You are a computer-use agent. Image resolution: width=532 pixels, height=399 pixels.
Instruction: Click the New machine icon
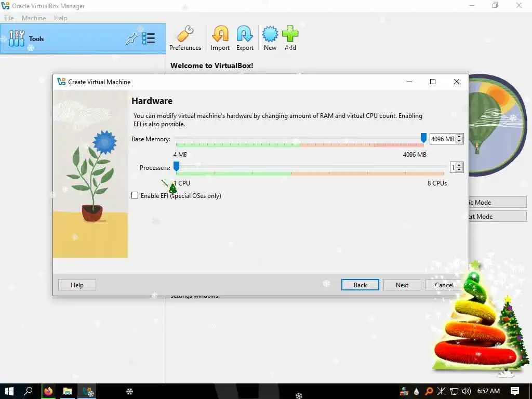(x=270, y=38)
